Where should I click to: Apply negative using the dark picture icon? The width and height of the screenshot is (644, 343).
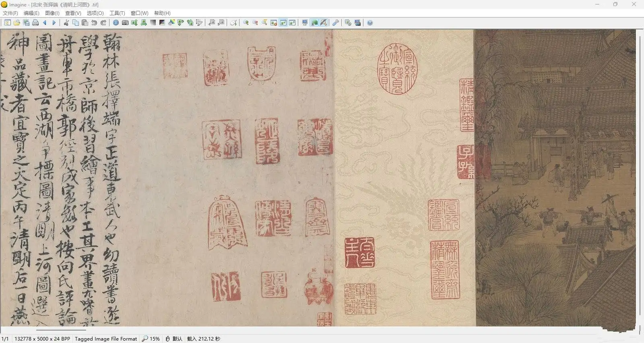click(162, 23)
